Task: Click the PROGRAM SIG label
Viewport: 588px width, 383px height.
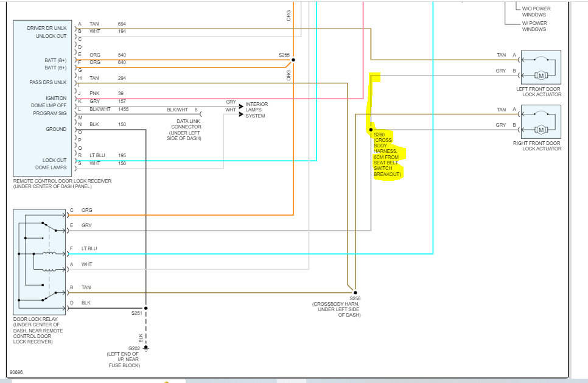Action: coord(50,113)
